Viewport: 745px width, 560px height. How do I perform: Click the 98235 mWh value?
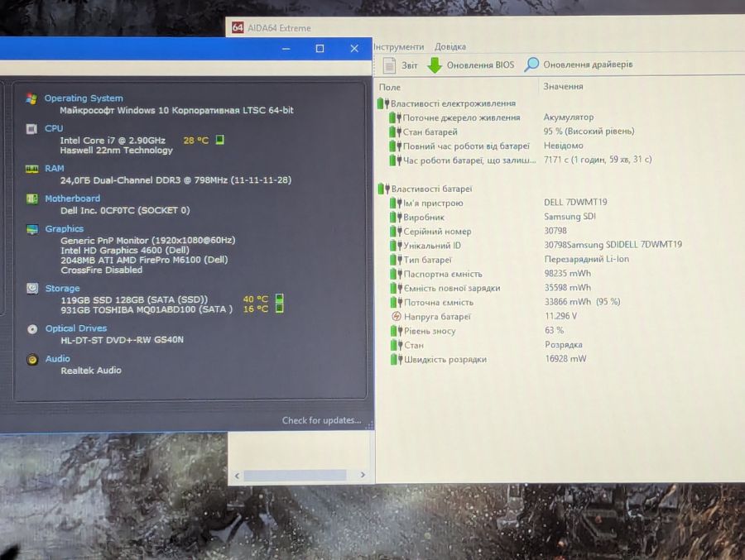568,273
